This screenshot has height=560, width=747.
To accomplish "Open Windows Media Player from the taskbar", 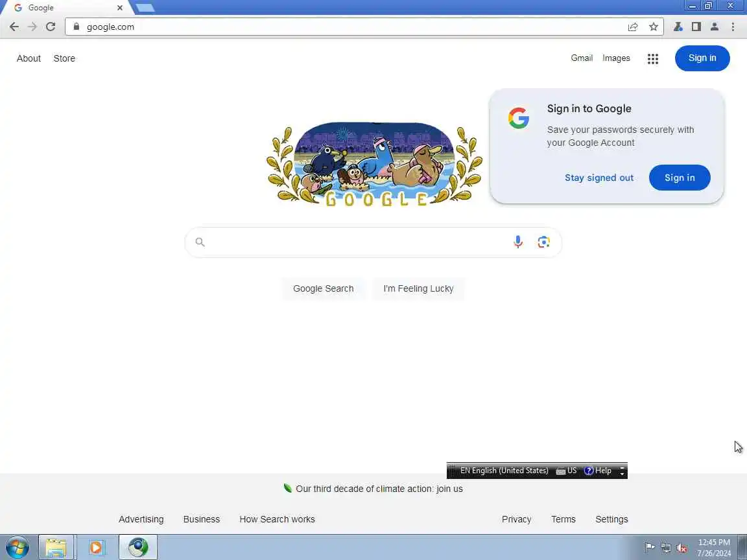I will pyautogui.click(x=96, y=547).
